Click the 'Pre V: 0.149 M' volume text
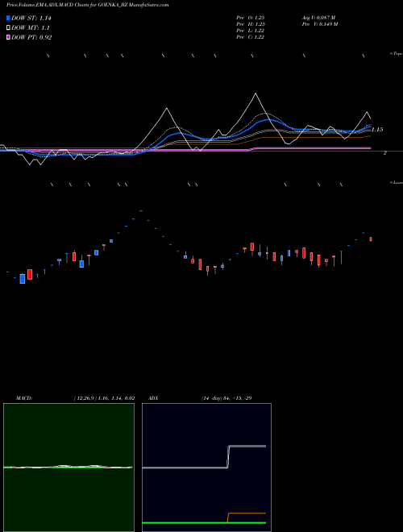 pos(320,24)
